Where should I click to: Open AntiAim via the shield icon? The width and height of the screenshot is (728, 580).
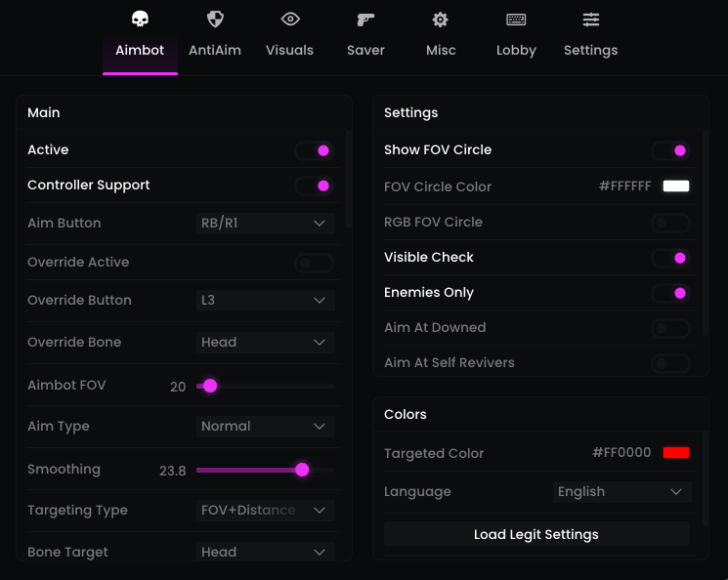click(x=215, y=20)
